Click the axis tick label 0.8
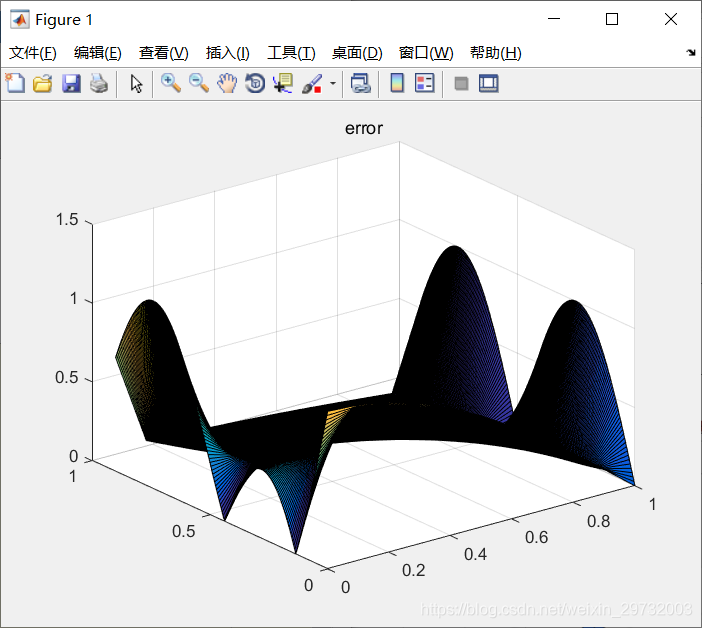The height and width of the screenshot is (628, 702). (x=599, y=521)
